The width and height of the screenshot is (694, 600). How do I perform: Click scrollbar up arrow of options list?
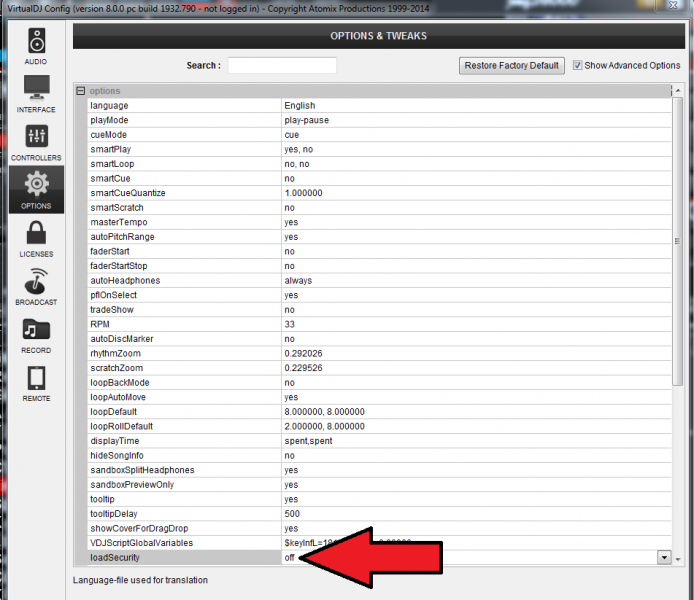[x=678, y=90]
